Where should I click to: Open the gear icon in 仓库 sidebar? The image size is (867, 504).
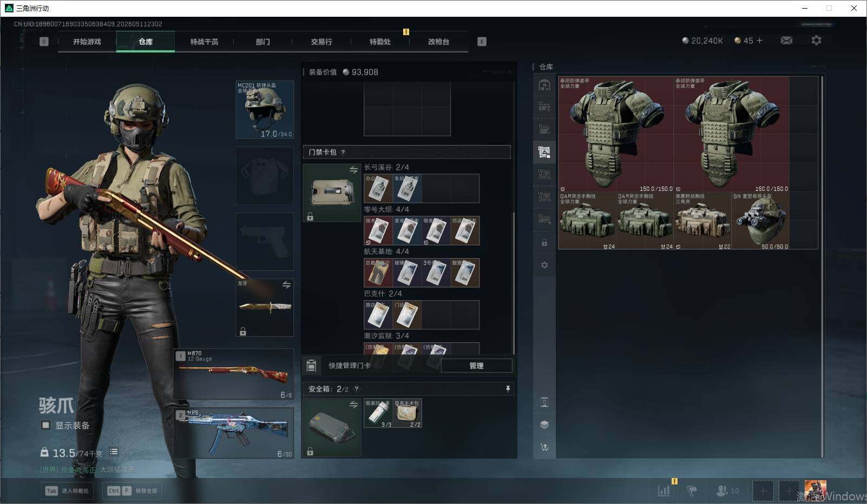[544, 265]
